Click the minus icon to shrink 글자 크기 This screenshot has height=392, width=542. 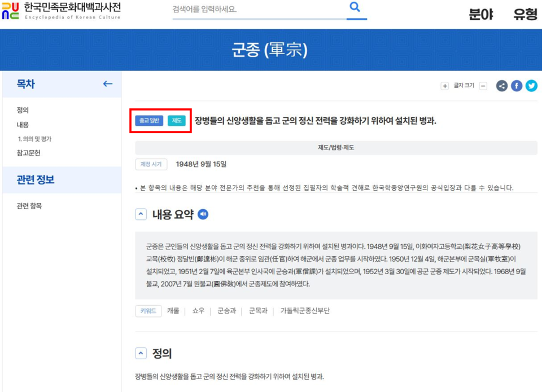point(483,86)
